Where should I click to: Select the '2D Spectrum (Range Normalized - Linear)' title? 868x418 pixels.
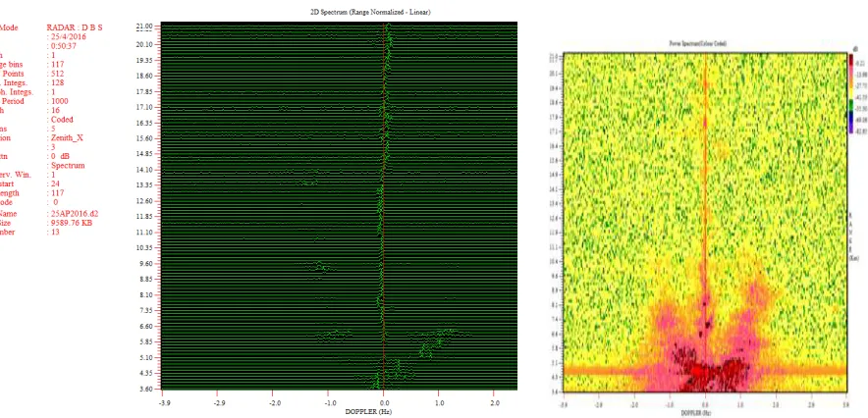click(371, 12)
